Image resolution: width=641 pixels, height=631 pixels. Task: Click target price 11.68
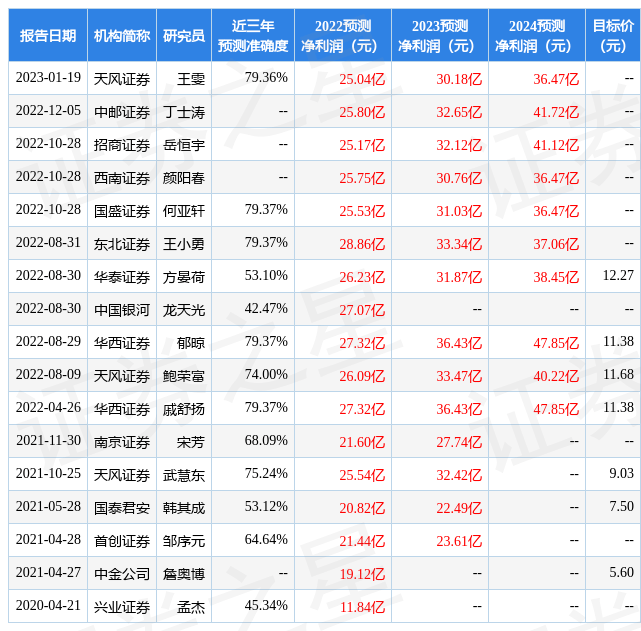[x=618, y=374]
